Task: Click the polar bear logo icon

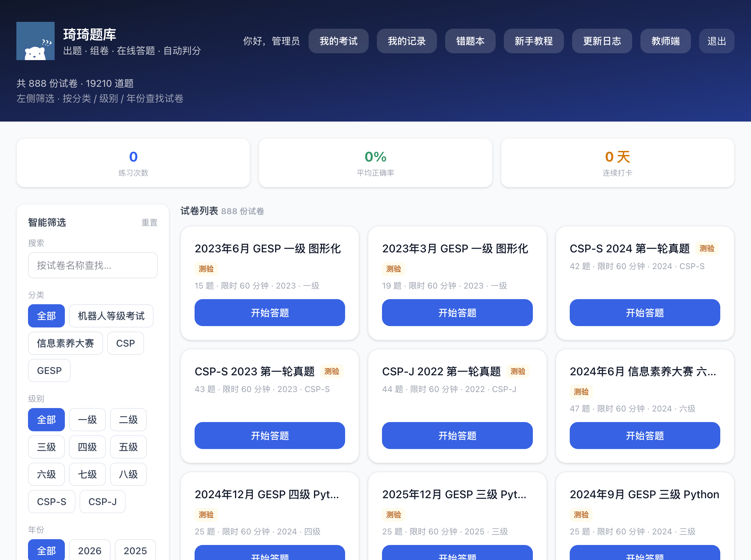Action: [36, 41]
